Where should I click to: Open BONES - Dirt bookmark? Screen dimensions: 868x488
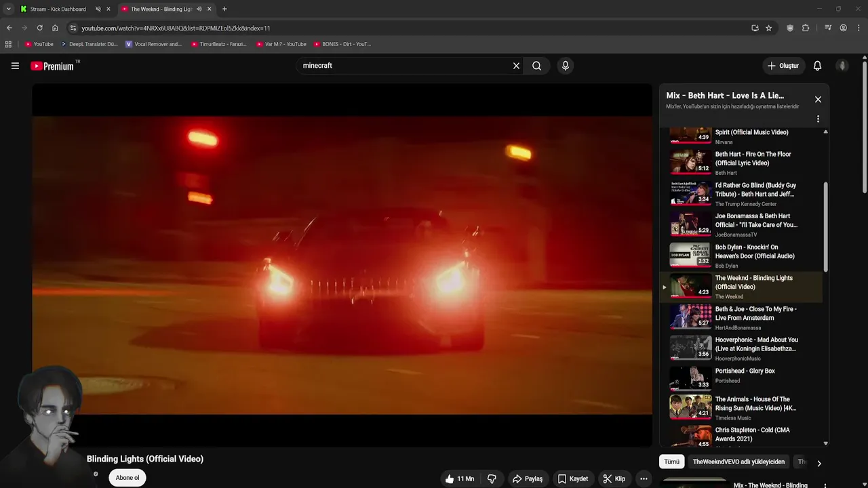point(342,44)
